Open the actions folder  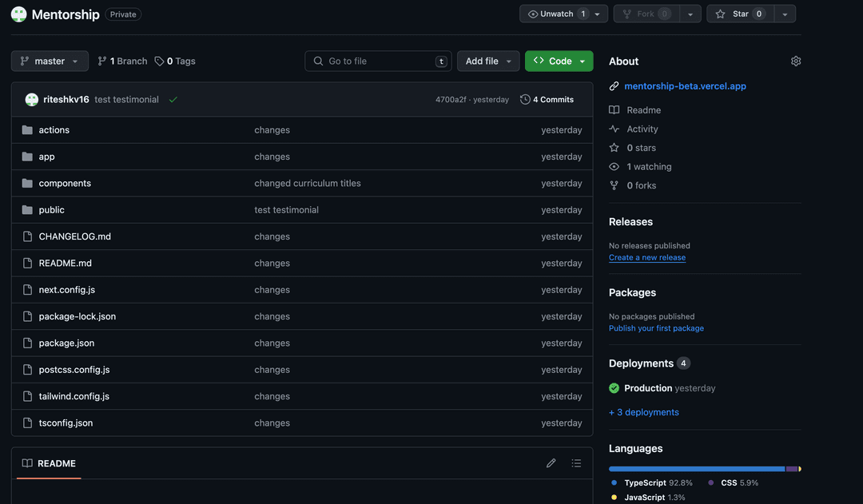(x=54, y=130)
